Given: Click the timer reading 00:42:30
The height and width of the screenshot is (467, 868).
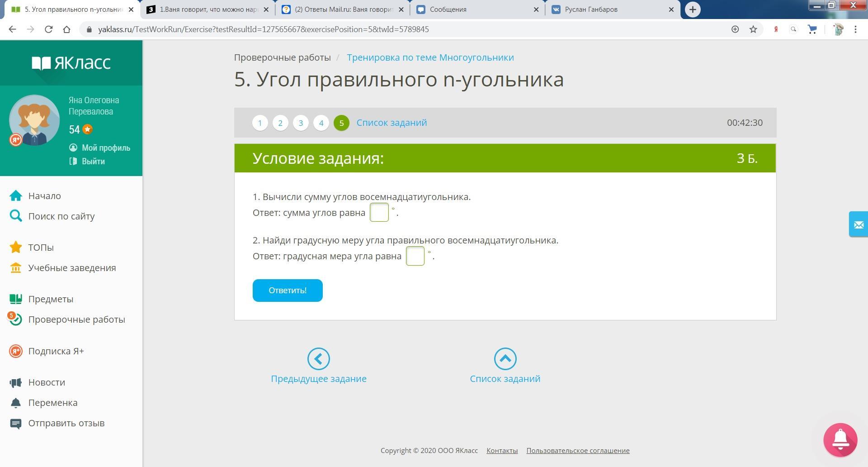Looking at the screenshot, I should coord(745,123).
